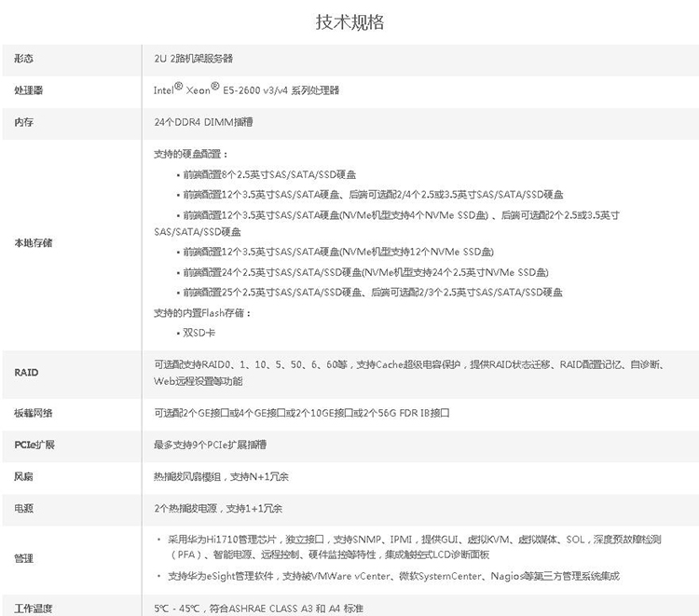Select the 处理器 row label
Image resolution: width=699 pixels, height=616 pixels.
point(28,90)
